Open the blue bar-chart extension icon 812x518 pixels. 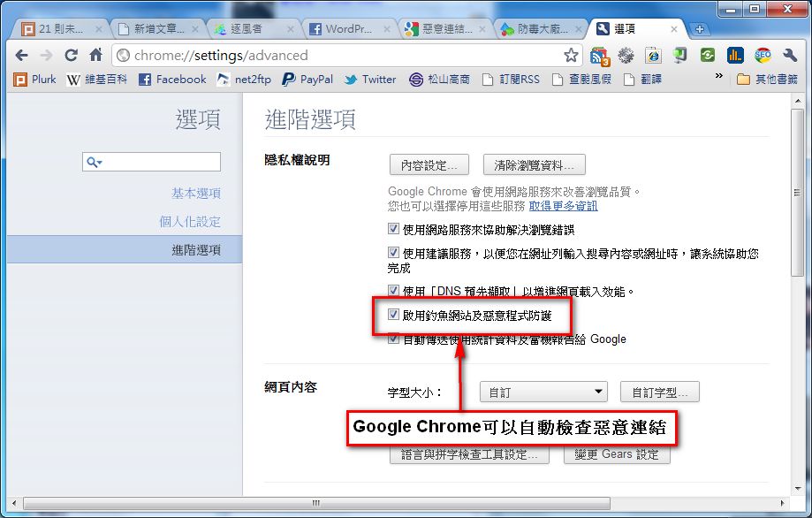tap(735, 55)
